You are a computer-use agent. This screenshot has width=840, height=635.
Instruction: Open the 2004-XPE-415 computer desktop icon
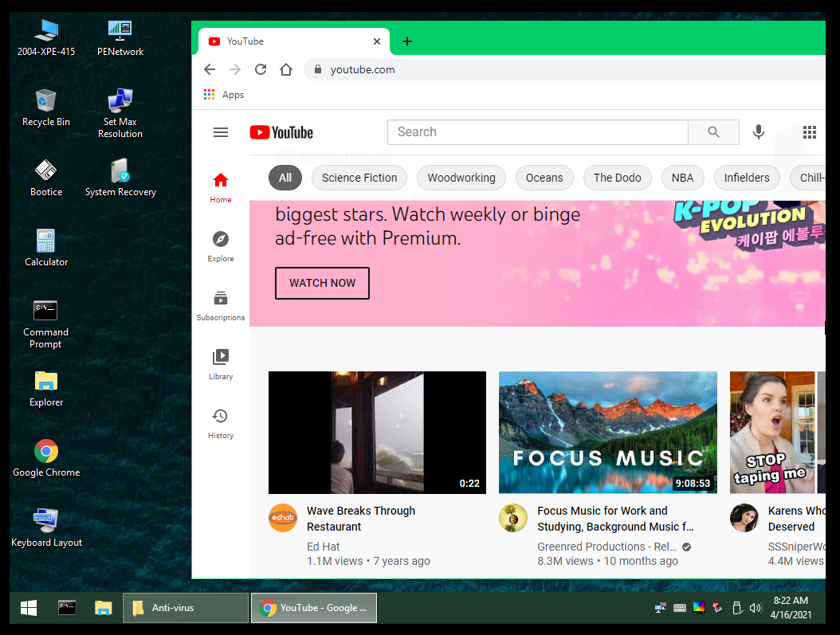click(46, 37)
